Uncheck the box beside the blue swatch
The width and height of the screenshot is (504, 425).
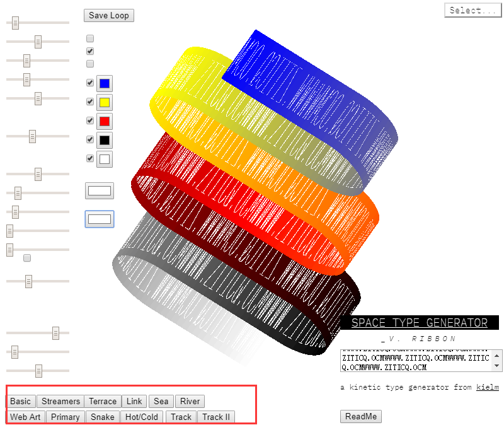[90, 83]
